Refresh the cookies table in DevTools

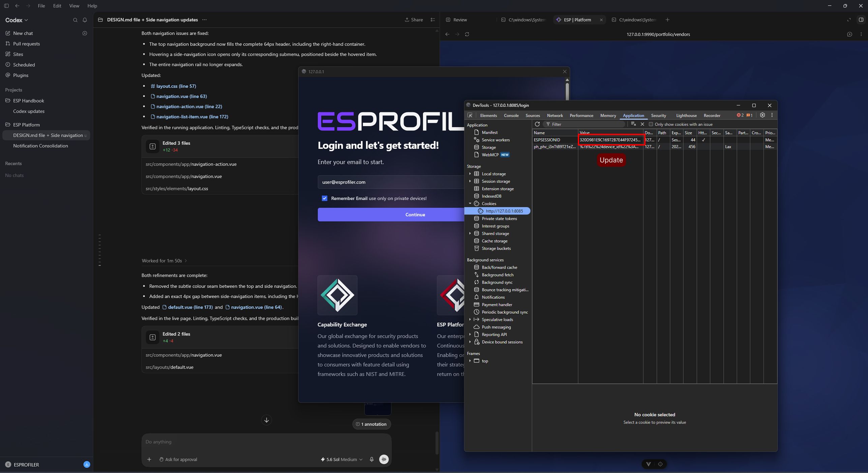coord(537,124)
